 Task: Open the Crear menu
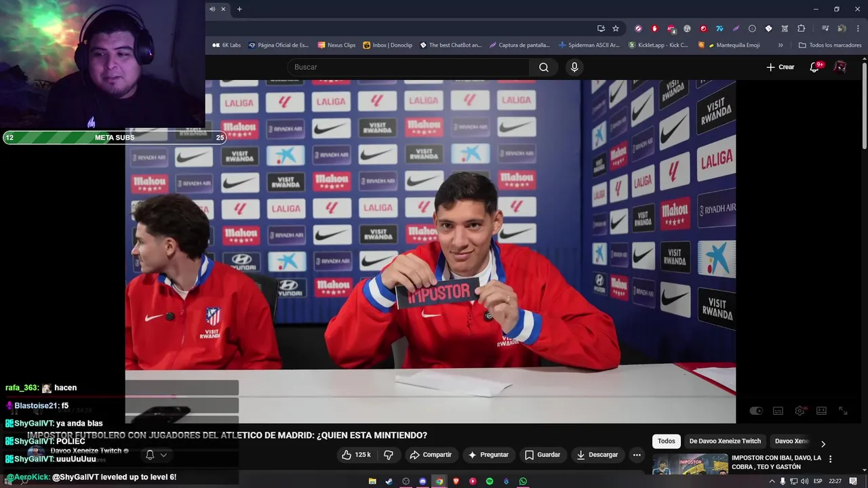point(780,67)
